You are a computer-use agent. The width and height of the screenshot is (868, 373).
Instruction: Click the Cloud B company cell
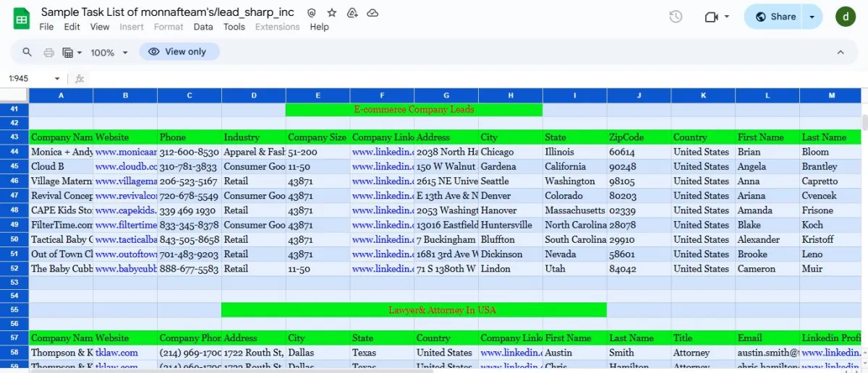[x=61, y=166]
